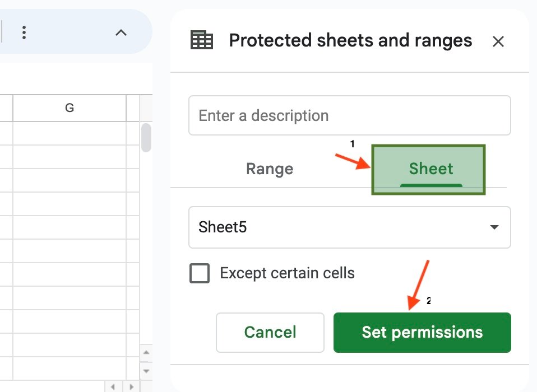Open the Sheet5 sheet selector dropdown
The height and width of the screenshot is (392, 537).
tap(349, 227)
